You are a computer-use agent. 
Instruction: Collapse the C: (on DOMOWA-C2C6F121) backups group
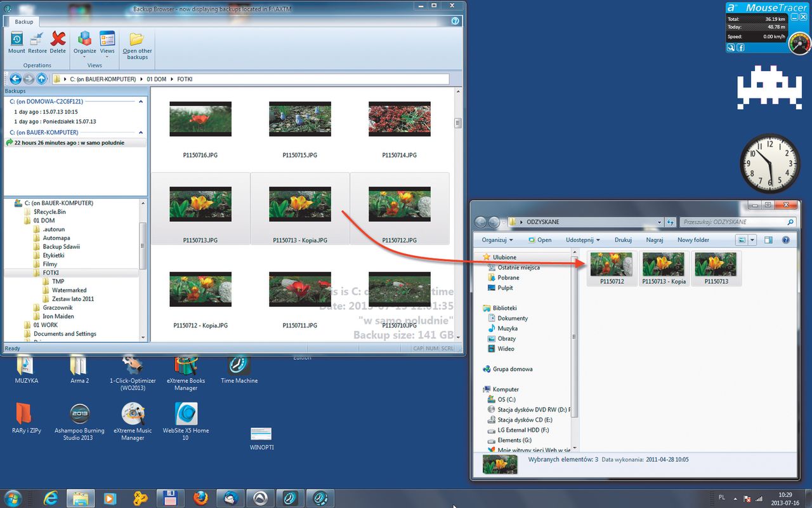coord(141,102)
